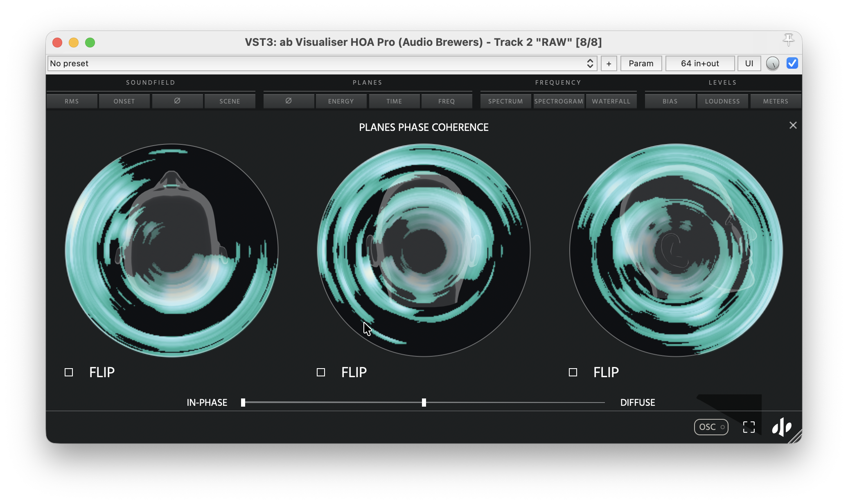Open the WATERFALL frequency view
Image resolution: width=848 pixels, height=504 pixels.
pyautogui.click(x=611, y=101)
